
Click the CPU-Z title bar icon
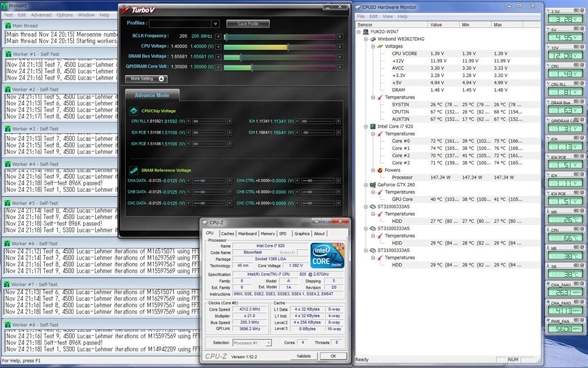pyautogui.click(x=205, y=223)
